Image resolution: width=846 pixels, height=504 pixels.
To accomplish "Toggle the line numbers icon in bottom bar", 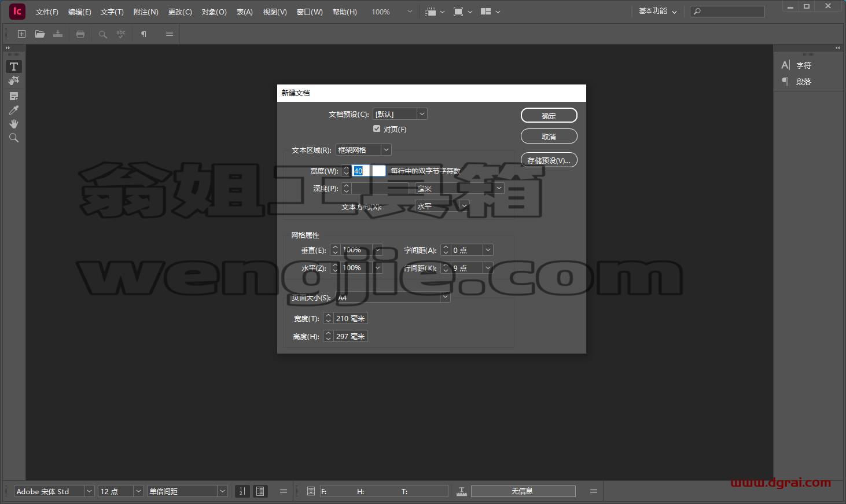I will click(x=242, y=491).
